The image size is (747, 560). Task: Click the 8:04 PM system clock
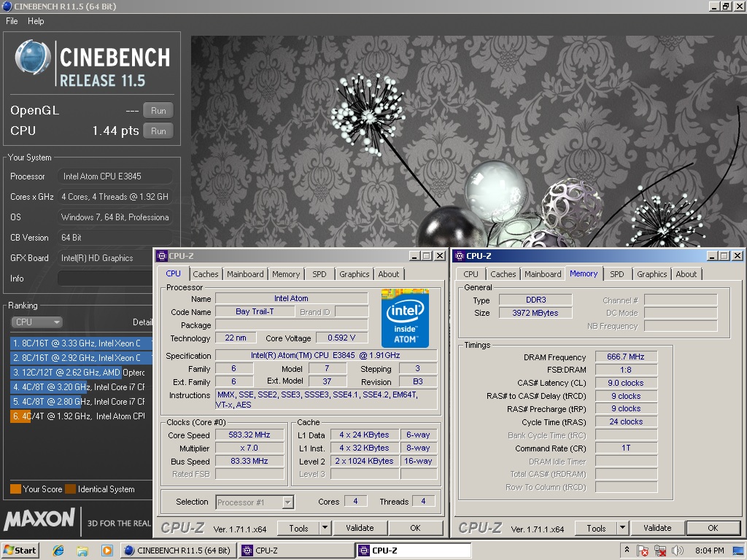point(709,551)
